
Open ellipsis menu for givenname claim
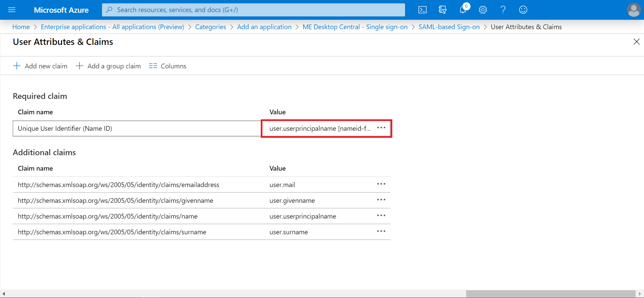point(381,200)
